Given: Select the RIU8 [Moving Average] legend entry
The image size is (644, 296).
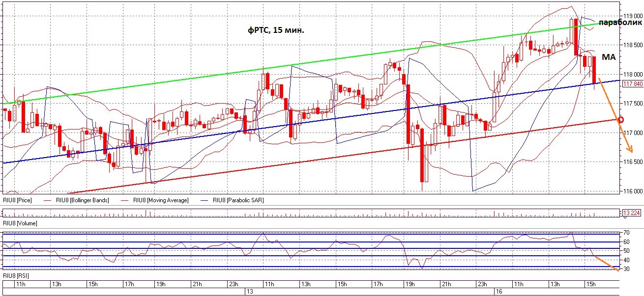Looking at the screenshot, I should coord(161,200).
